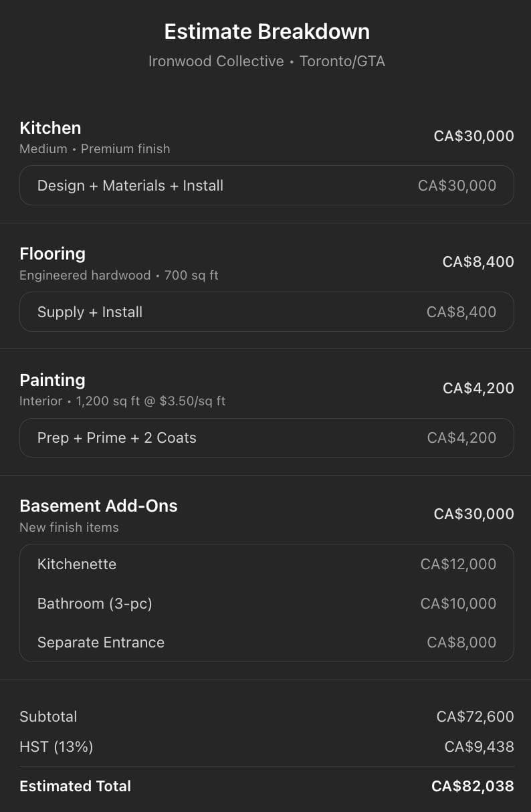The height and width of the screenshot is (812, 531).
Task: Select the Interior 1,200 sq ft rate text
Action: tap(122, 401)
